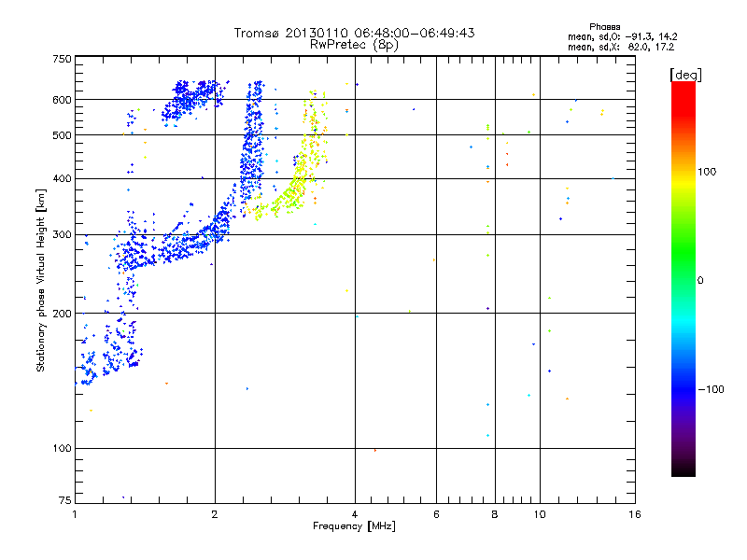Click the 'Phases' header label
Image resolution: width=747 pixels, height=560 pixels.
tap(604, 27)
